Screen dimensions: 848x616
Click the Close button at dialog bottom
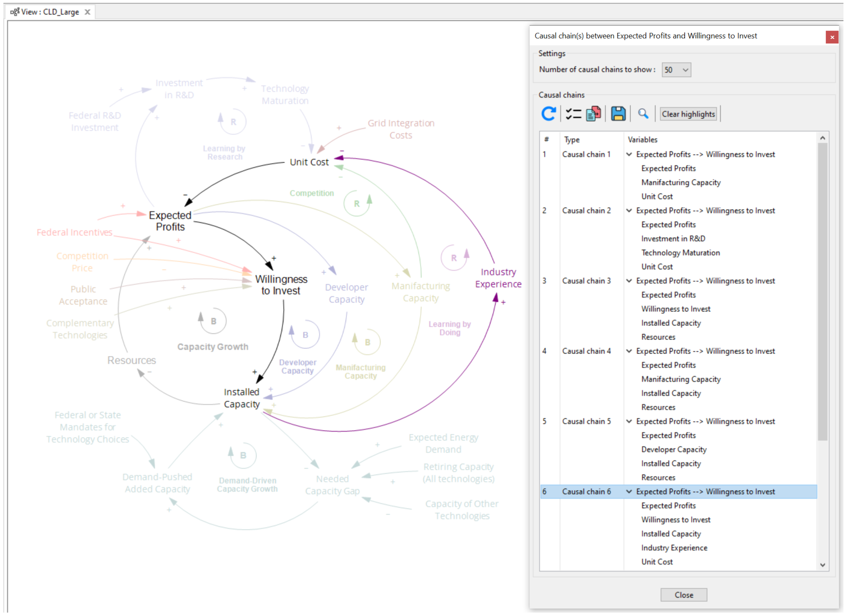pos(684,595)
